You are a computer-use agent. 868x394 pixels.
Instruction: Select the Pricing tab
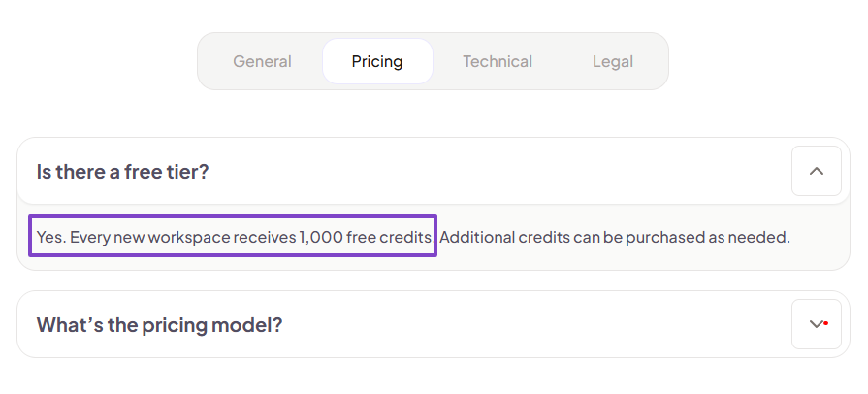coord(377,61)
